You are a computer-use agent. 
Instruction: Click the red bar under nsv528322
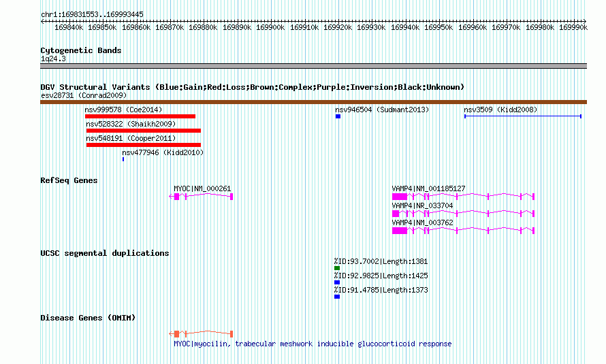(x=144, y=131)
